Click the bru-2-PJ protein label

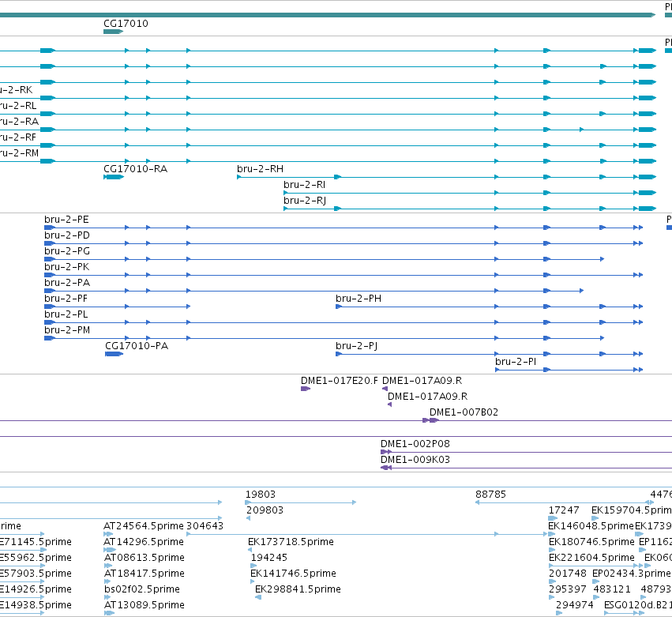coord(357,346)
